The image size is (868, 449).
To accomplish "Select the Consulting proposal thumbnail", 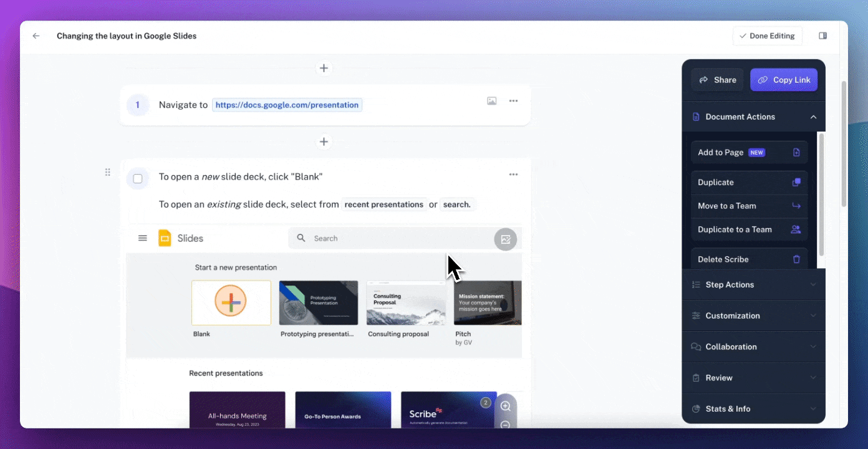I will point(406,302).
